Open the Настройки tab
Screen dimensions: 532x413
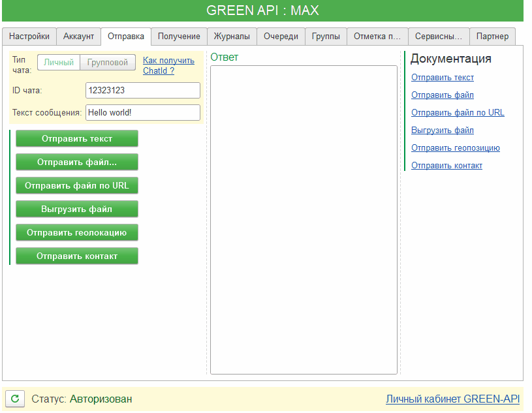(29, 37)
